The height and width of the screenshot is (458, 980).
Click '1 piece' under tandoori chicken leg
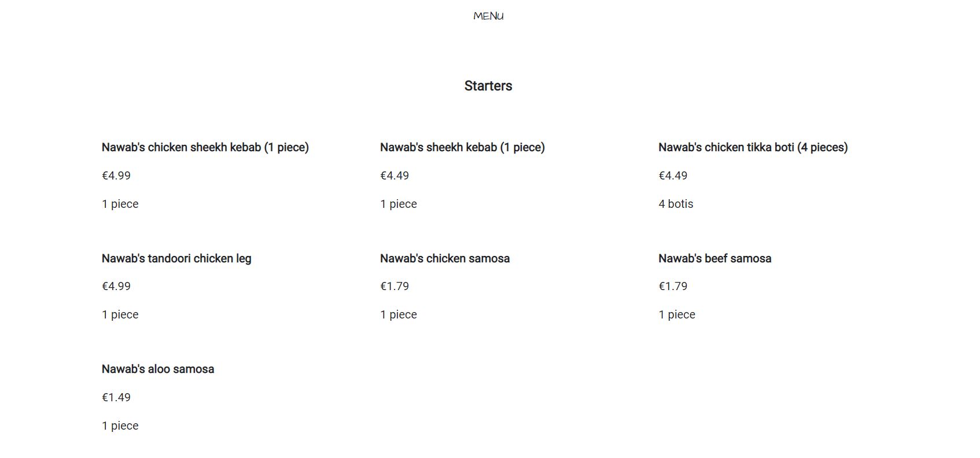pos(120,314)
